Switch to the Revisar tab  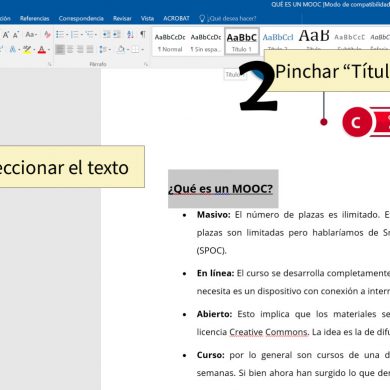pyautogui.click(x=122, y=19)
